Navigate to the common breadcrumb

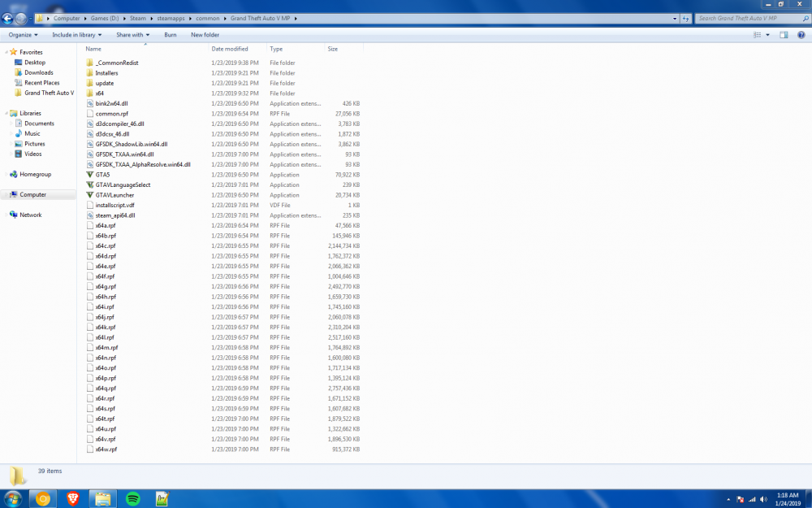[x=208, y=18]
